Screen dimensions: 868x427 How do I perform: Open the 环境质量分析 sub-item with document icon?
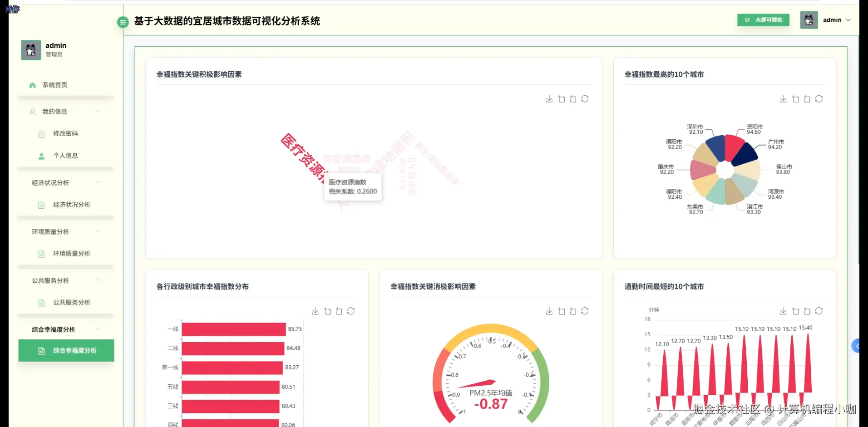[x=66, y=254]
